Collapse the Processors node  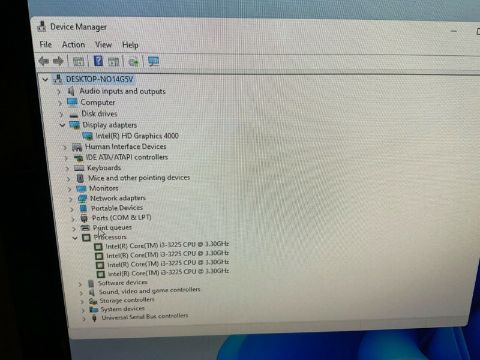tap(75, 238)
